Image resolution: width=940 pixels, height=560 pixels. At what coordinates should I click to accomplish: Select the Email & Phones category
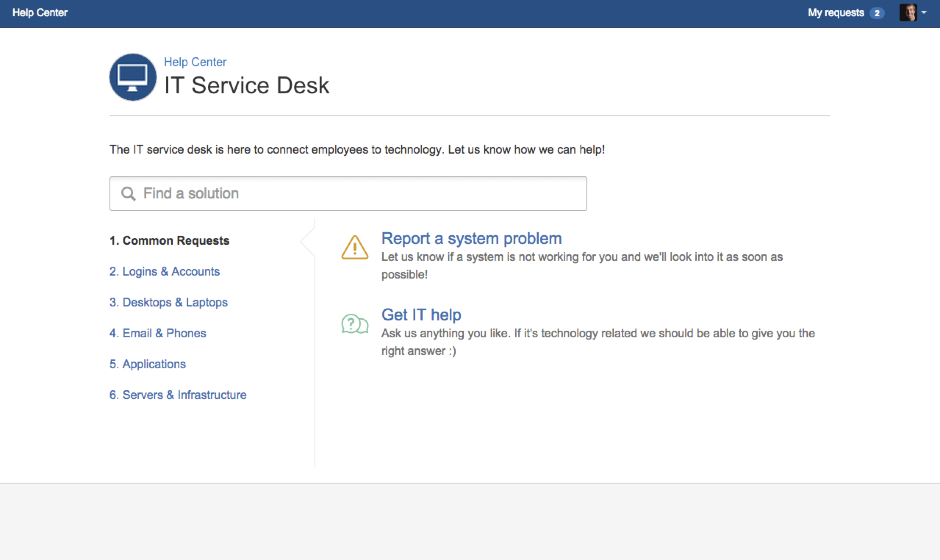(158, 333)
